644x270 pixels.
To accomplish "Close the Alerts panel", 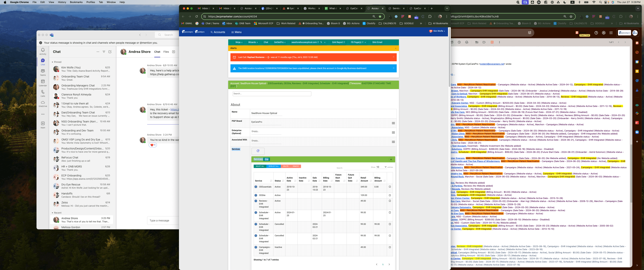I will coord(396,48).
